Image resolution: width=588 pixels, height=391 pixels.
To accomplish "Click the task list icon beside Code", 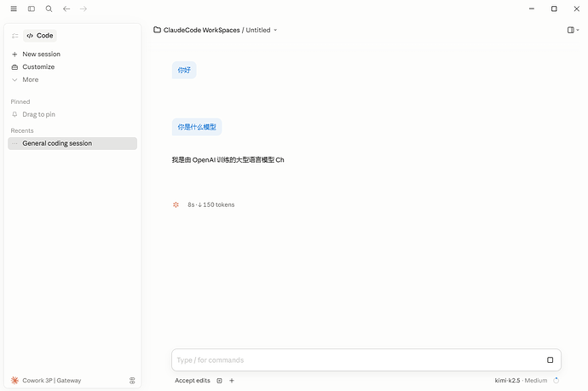I will click(15, 36).
